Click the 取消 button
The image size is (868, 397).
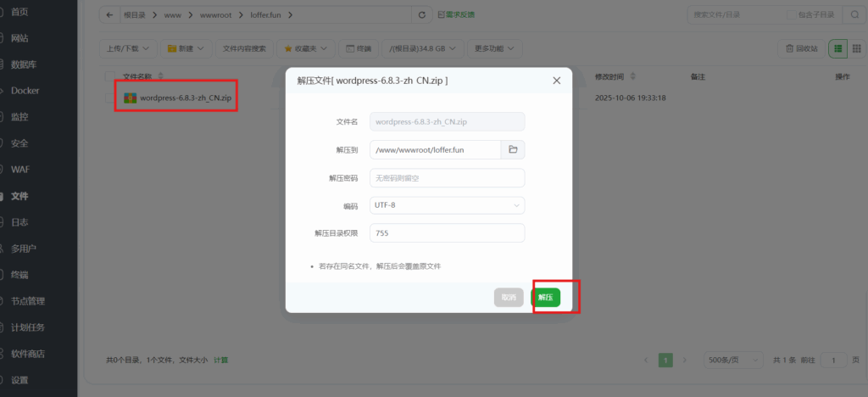coord(509,298)
